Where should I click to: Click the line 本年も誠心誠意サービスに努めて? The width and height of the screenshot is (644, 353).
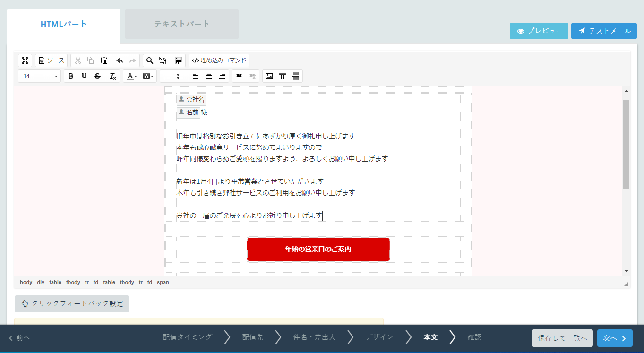[x=249, y=147]
